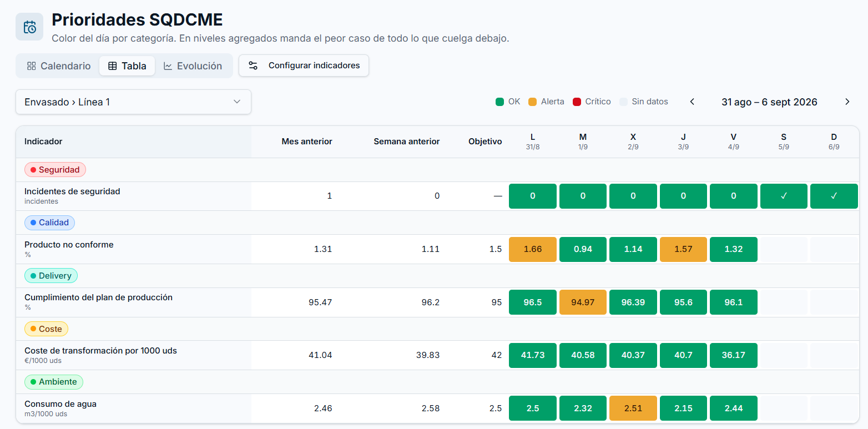Click Semana anterior value 39.83
The image size is (868, 429).
pyautogui.click(x=427, y=355)
